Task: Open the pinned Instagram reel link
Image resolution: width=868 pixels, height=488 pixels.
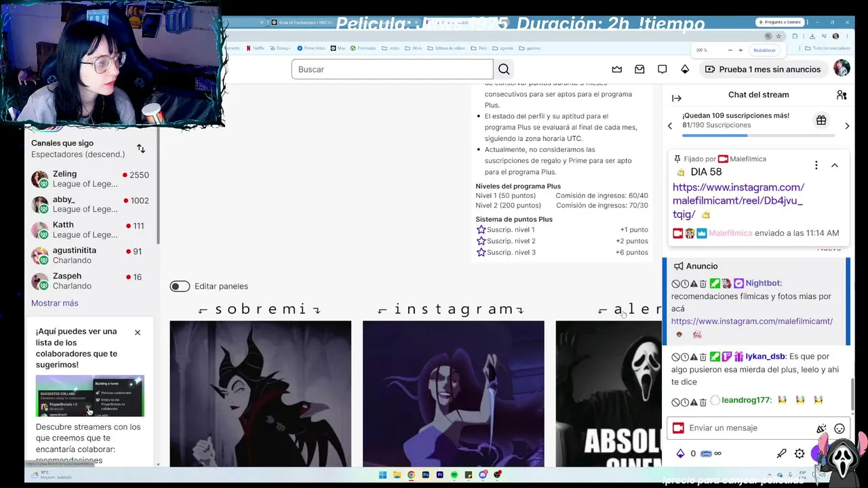Action: (738, 201)
